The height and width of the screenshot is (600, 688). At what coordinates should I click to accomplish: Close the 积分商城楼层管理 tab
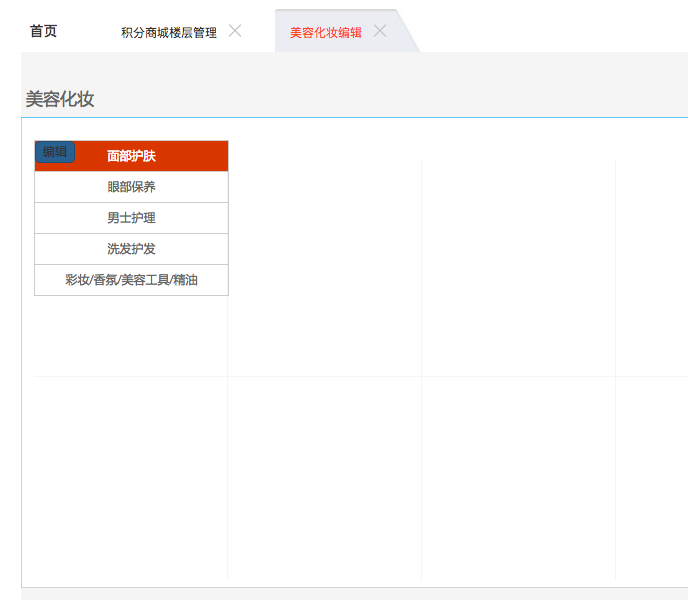coord(235,31)
